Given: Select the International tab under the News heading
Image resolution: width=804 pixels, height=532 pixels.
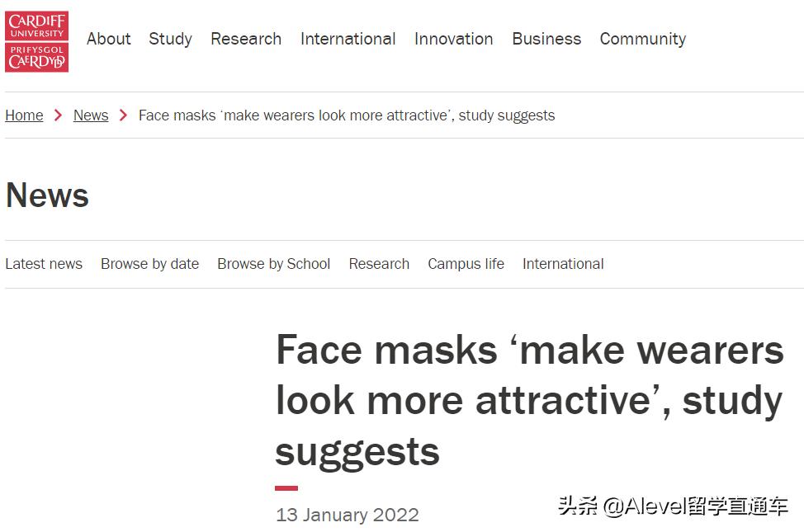Looking at the screenshot, I should (563, 264).
